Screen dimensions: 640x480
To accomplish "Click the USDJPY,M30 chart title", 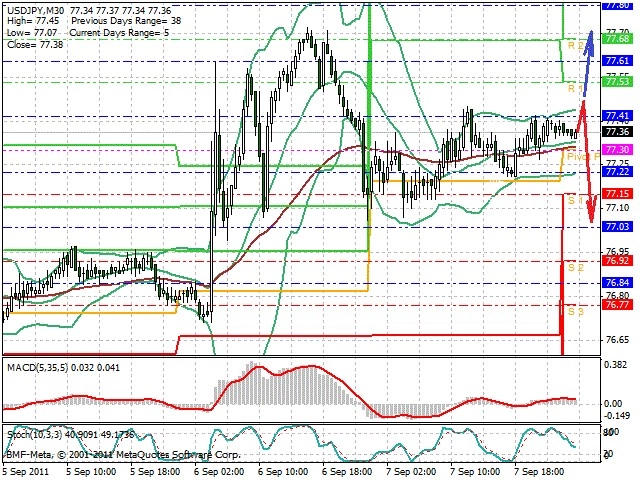I will coord(36,10).
